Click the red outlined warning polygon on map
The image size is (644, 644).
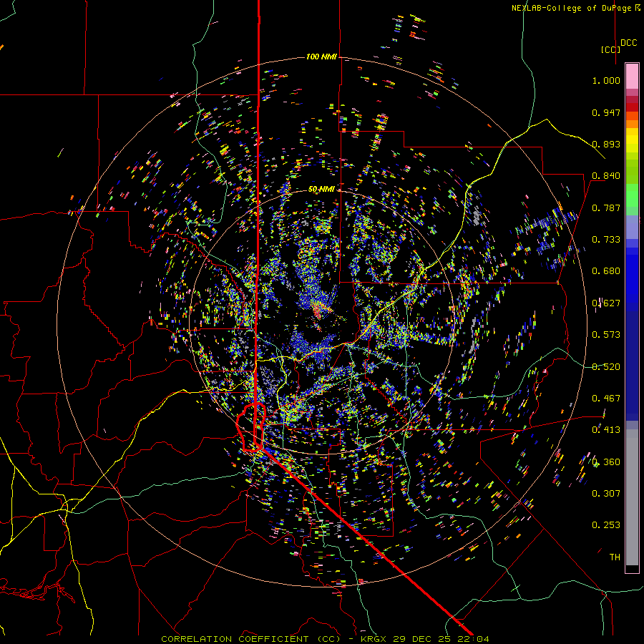point(252,428)
